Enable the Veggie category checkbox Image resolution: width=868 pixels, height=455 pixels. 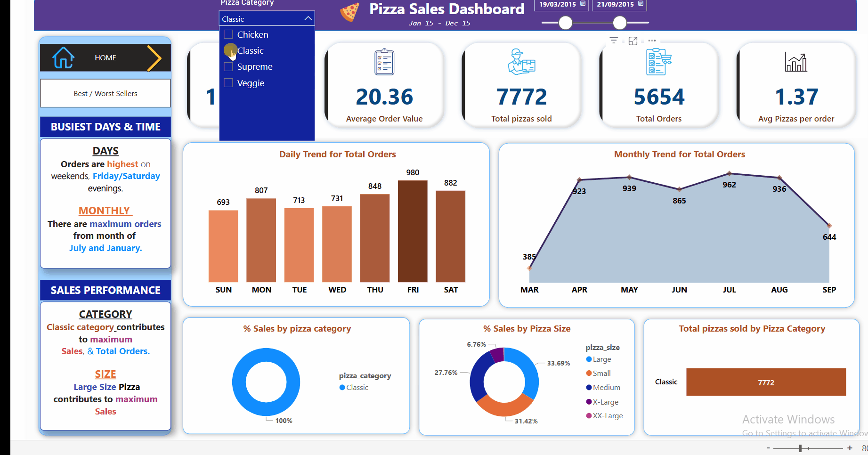click(229, 83)
